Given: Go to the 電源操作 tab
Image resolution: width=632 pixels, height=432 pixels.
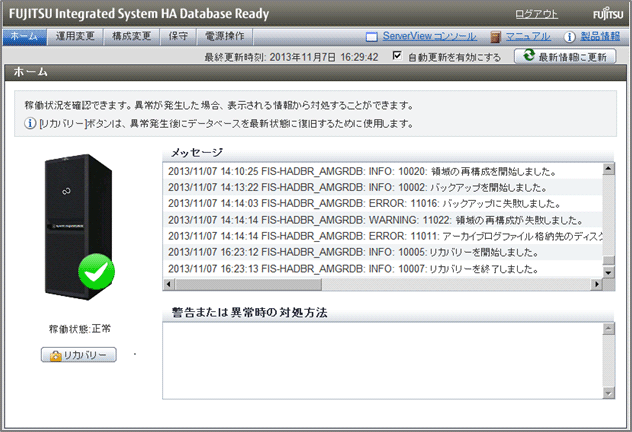Looking at the screenshot, I should (225, 37).
